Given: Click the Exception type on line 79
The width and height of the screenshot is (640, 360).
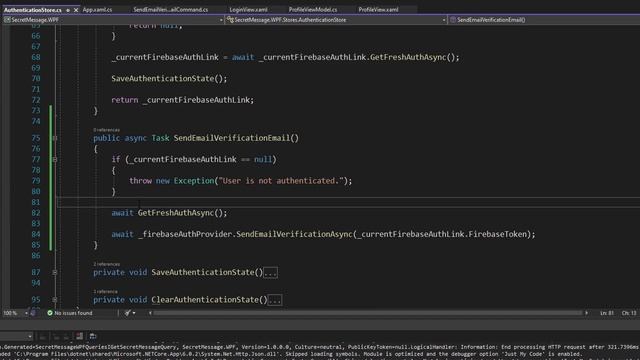Looking at the screenshot, I should [193, 181].
